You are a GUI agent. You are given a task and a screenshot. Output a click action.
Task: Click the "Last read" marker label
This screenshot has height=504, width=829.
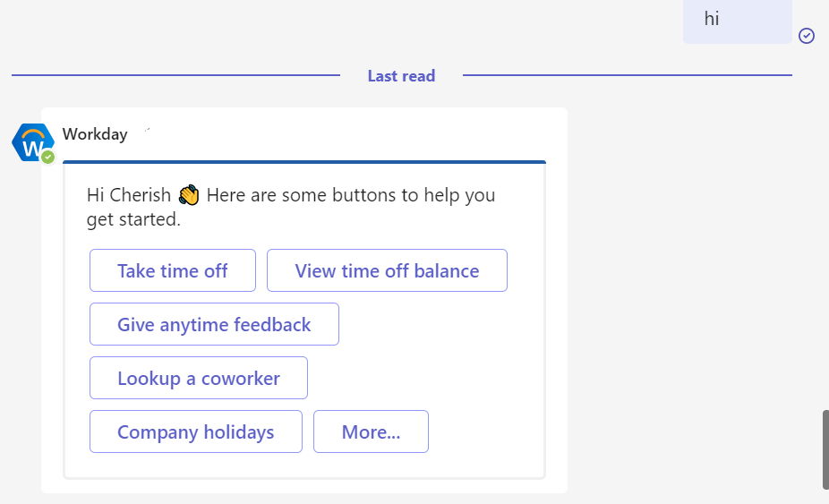[x=401, y=75]
